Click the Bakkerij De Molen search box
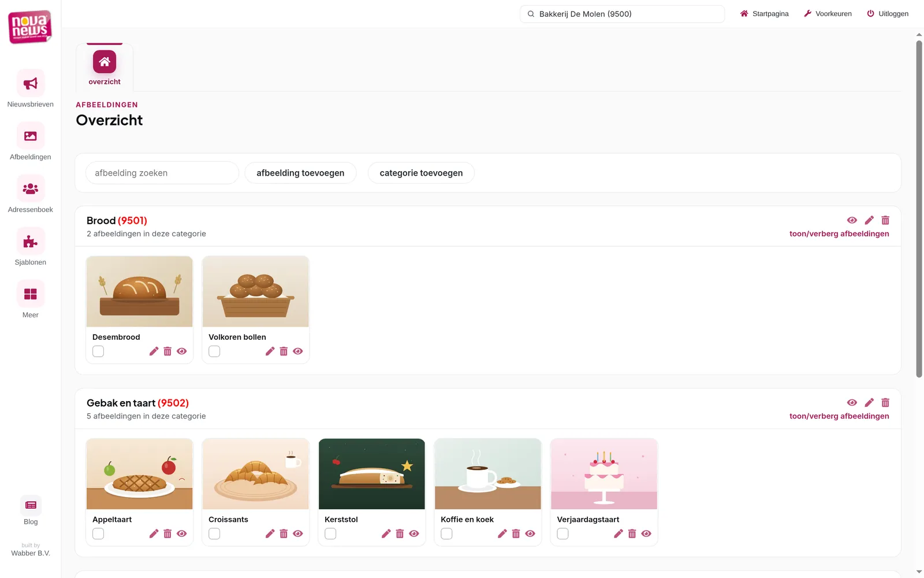The height and width of the screenshot is (578, 924). click(623, 14)
